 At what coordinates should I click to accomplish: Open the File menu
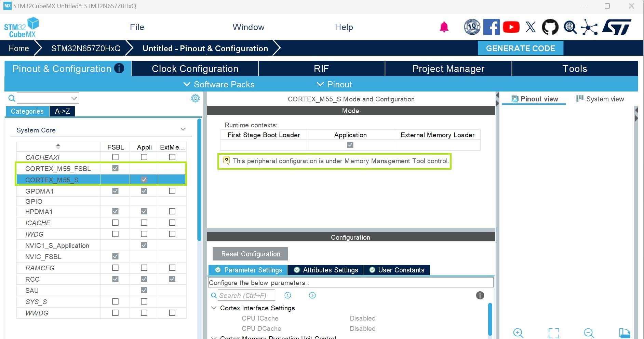137,27
